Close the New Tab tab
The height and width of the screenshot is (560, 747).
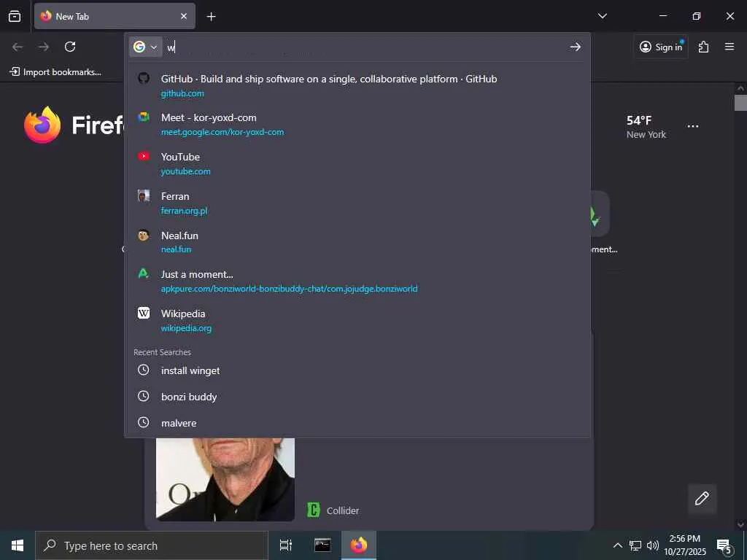click(x=184, y=16)
